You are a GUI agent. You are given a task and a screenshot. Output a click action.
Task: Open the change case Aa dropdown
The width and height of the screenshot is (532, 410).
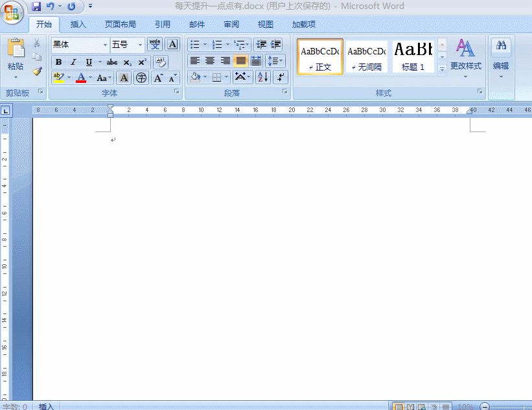(104, 78)
